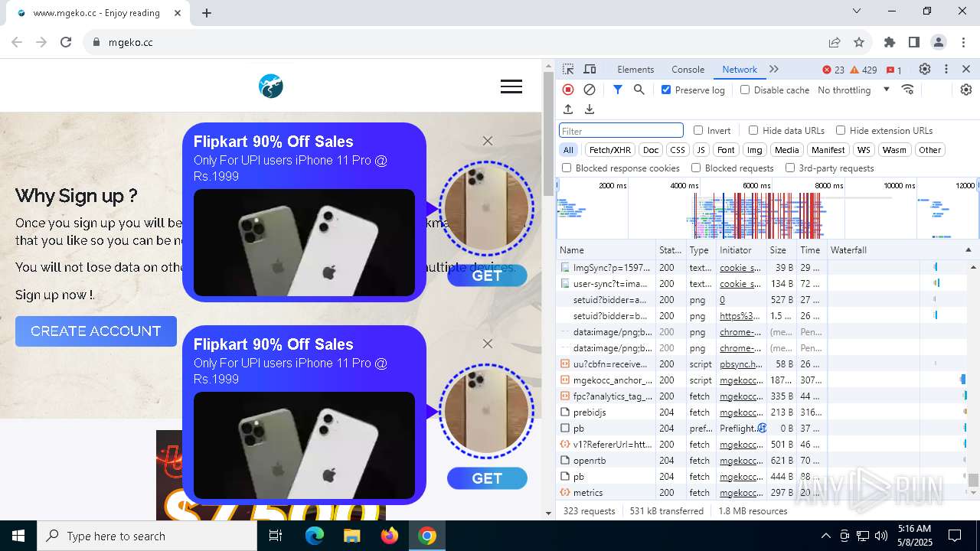
Task: Open network search magnifier
Action: (x=639, y=90)
